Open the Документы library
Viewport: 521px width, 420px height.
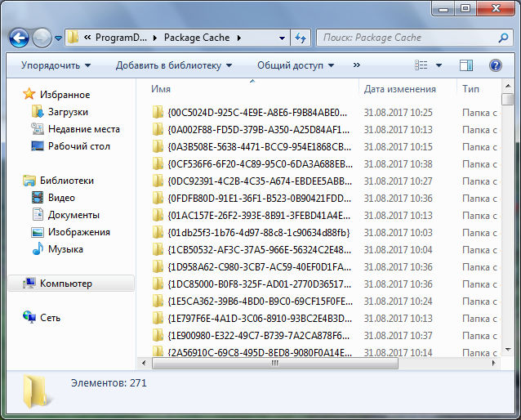point(73,215)
